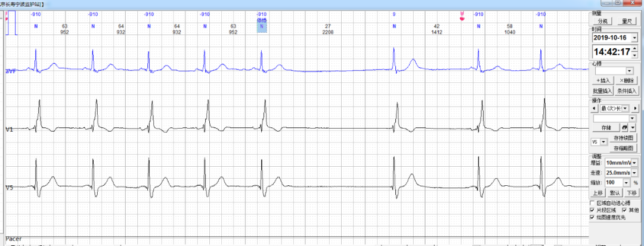Enable the 区域自动选心搏 checkbox
Viewport: 644px width, 246px height.
(x=592, y=203)
